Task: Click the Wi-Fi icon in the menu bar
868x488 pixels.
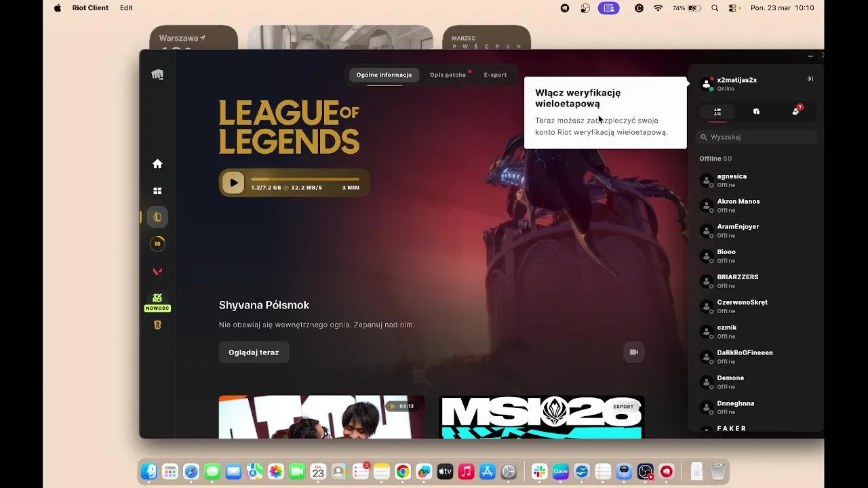Action: pos(658,8)
